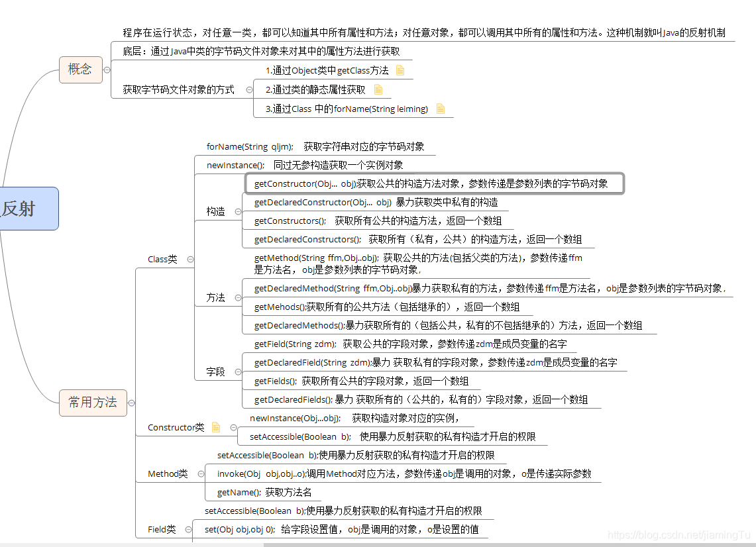756x547 pixels.
Task: Collapse the Field类 branch
Action: pos(189,529)
